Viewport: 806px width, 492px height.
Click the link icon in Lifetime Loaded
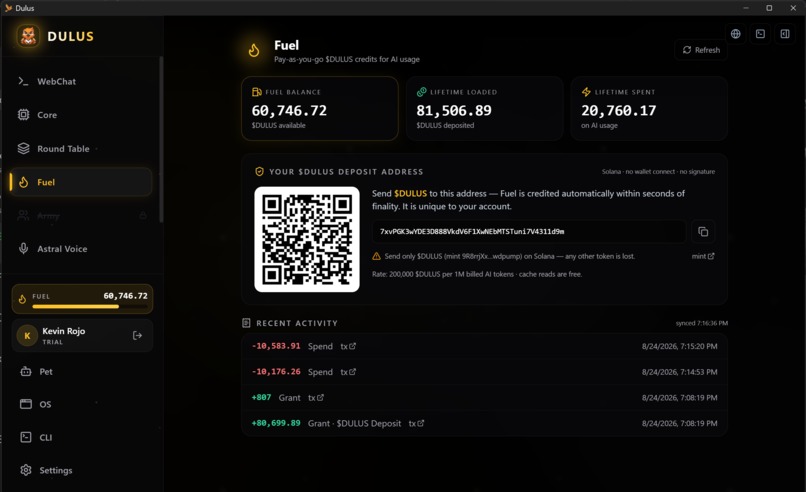pos(422,92)
